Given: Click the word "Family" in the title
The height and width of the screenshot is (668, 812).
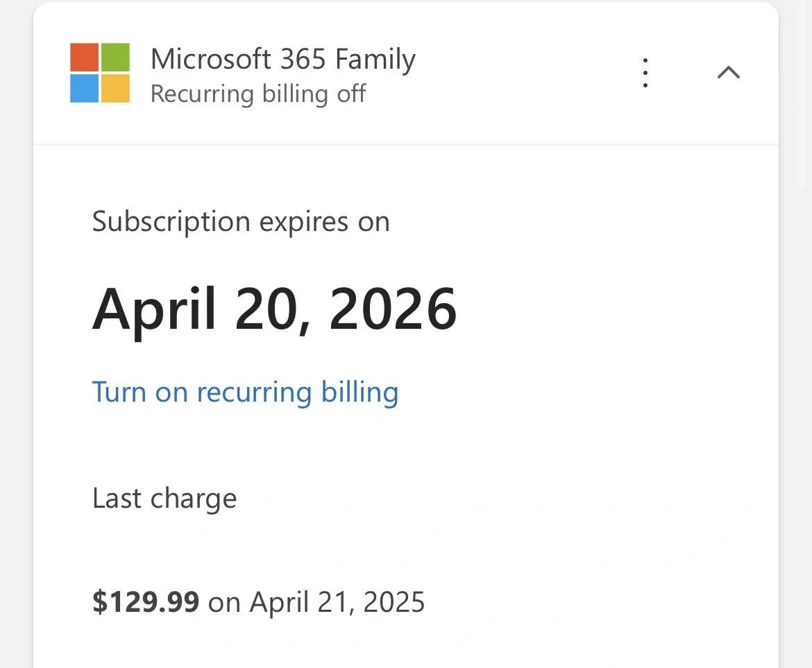Looking at the screenshot, I should click(x=375, y=59).
